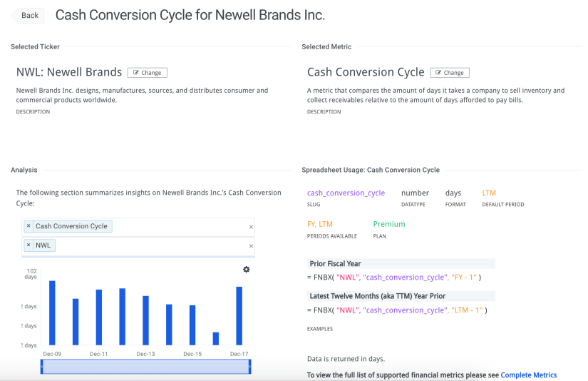Select the Dec-16 shortest bar in chart
588x381 pixels.
point(216,339)
